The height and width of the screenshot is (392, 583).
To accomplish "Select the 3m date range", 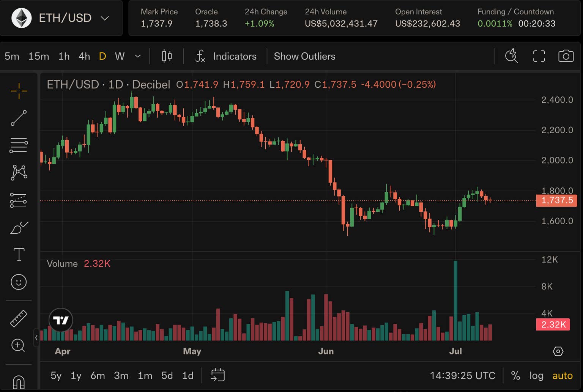I will [121, 376].
